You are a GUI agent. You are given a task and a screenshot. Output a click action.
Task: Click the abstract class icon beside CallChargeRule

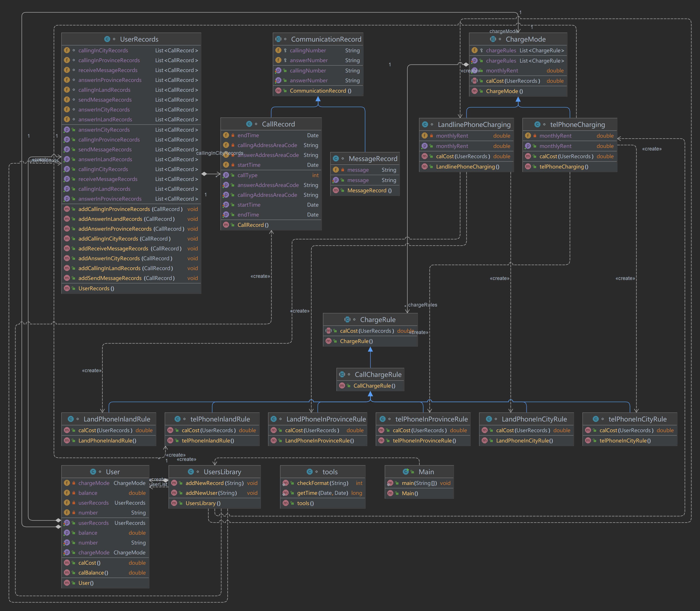coord(342,374)
